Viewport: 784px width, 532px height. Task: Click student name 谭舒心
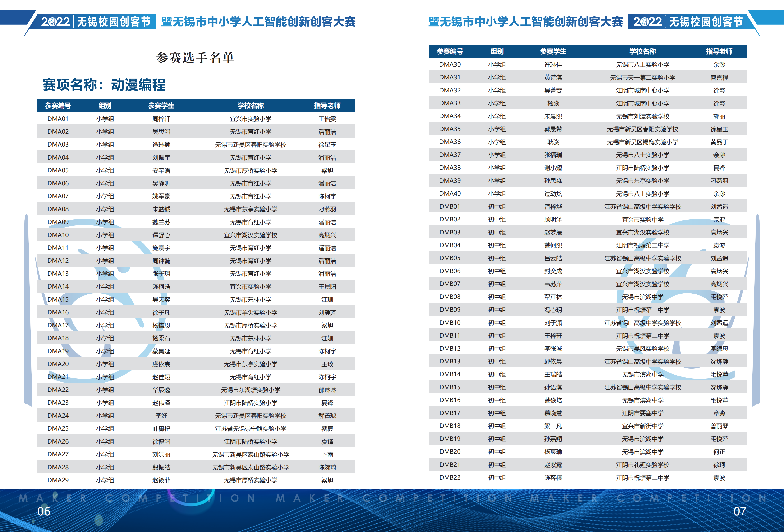point(161,235)
